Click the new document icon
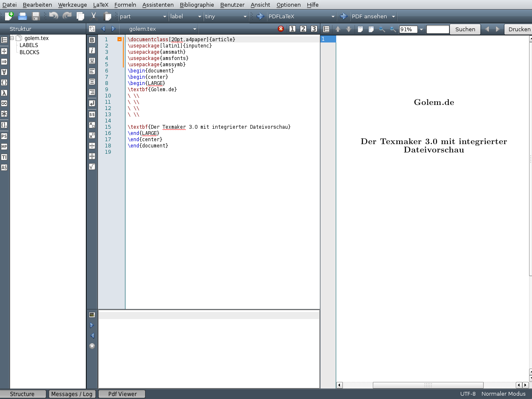Viewport: 532px width, 399px height. pos(9,16)
